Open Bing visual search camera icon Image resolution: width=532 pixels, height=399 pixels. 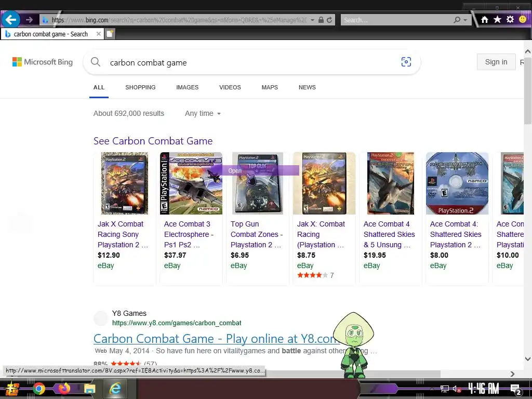pos(406,62)
